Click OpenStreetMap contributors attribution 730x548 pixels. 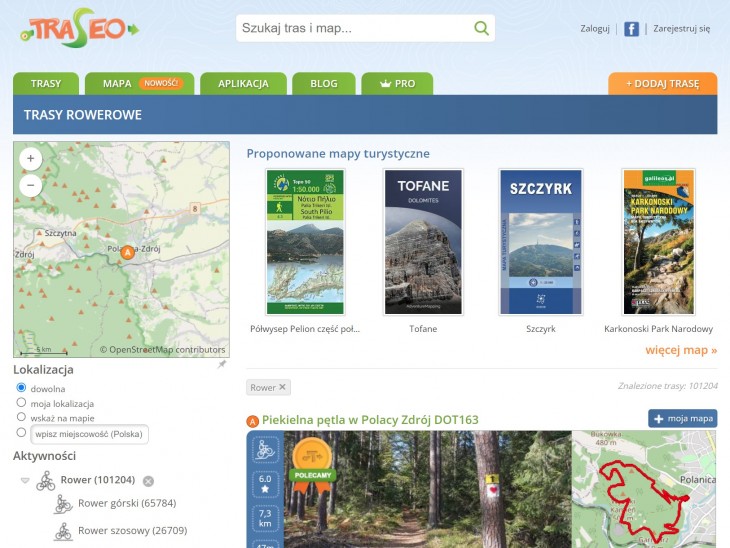click(162, 350)
